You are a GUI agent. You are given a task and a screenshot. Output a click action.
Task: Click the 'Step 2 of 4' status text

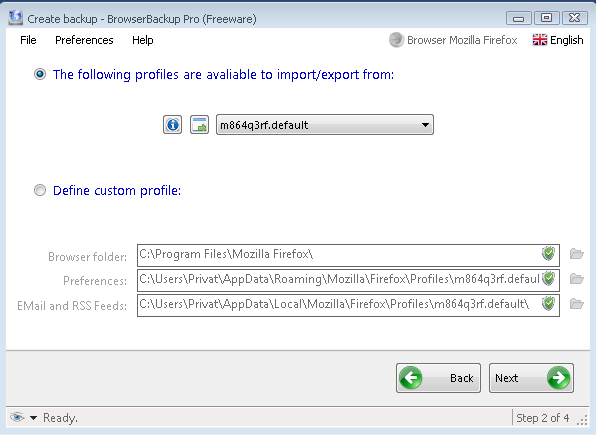(542, 418)
